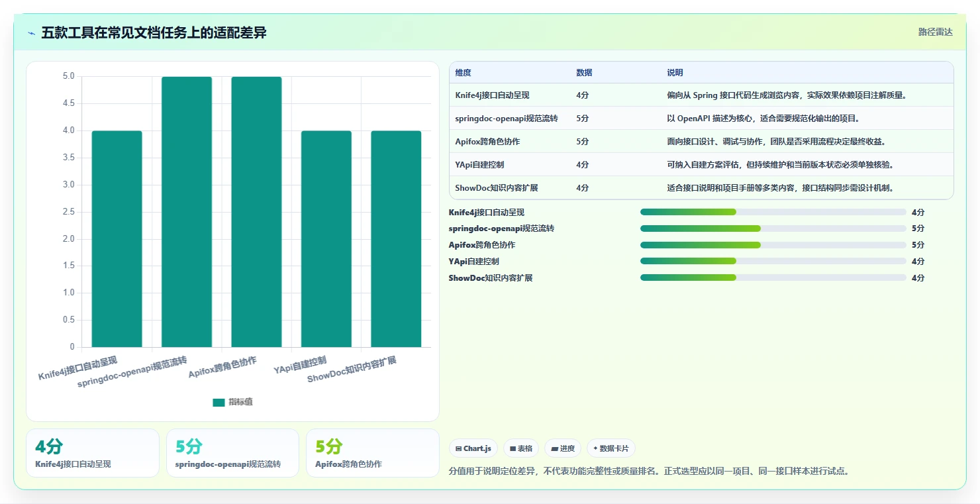
Task: Click the Knife4j接口自动呈现 label beside its progress bar
Action: (487, 213)
